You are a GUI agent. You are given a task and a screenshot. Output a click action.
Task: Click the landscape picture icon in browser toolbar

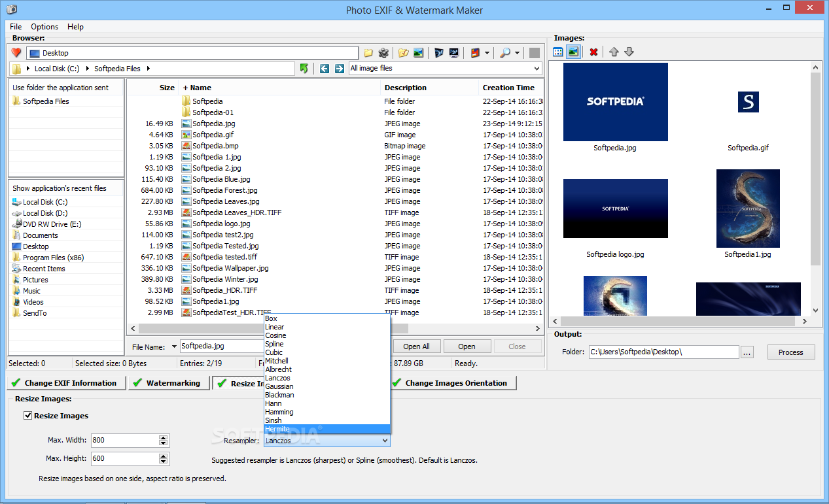coord(419,53)
